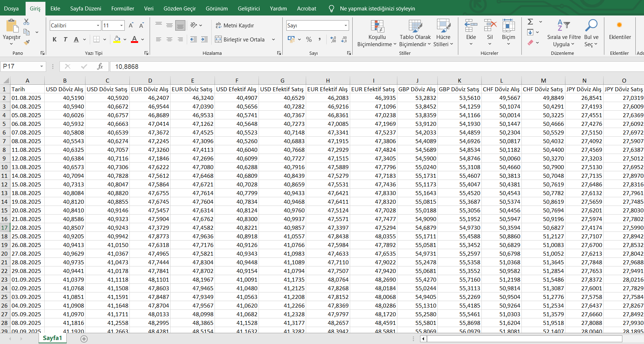Screen dimensions: 644x344
Task: Open the Name Box dropdown arrow
Action: coord(41,66)
